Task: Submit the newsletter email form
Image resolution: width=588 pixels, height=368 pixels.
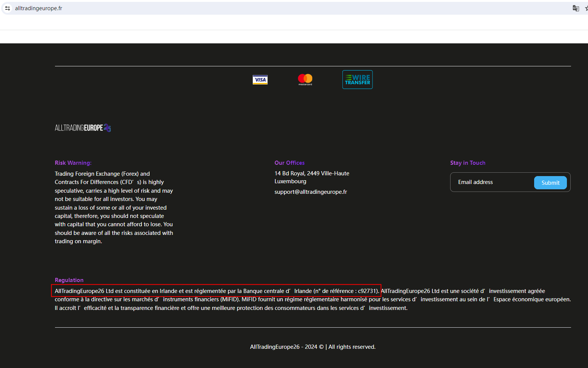Action: pyautogui.click(x=550, y=182)
